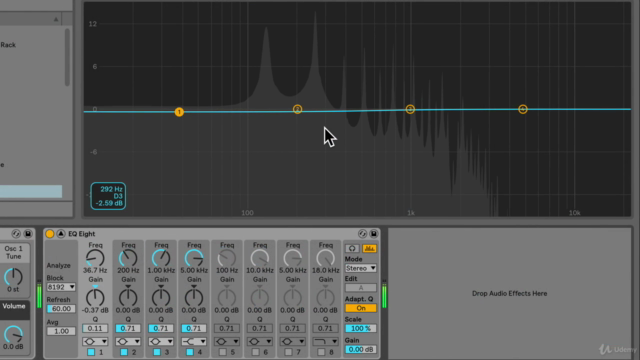Click the Volume knob showing 0.0 dB
This screenshot has height=360, width=640.
coord(13,335)
